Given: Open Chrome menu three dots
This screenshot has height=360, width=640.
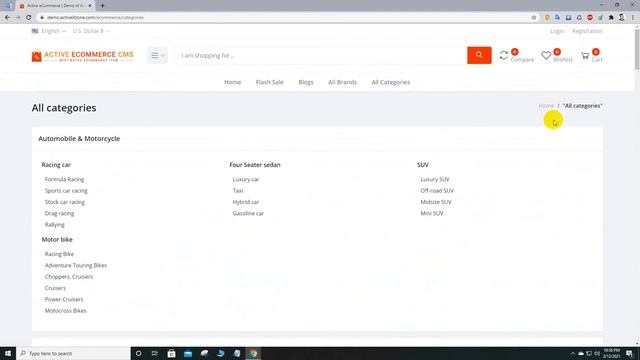Looking at the screenshot, I should click(633, 18).
